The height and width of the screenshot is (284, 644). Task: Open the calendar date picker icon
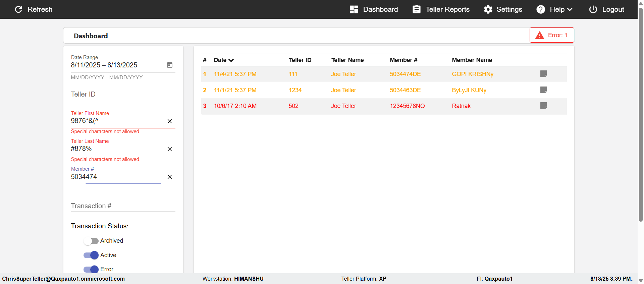click(x=170, y=65)
